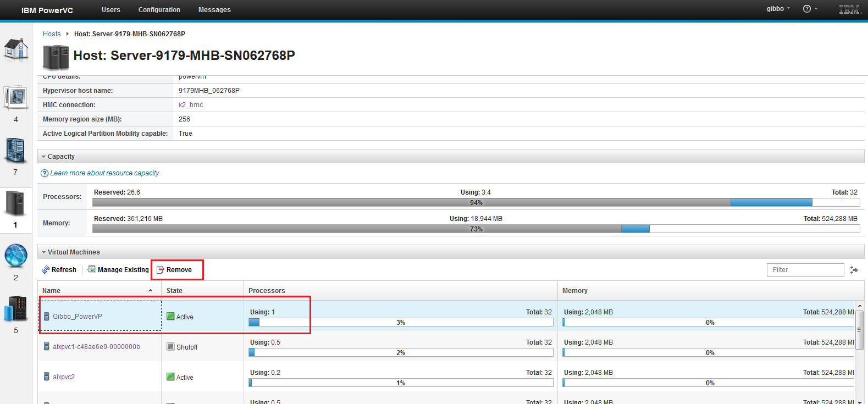Open the Gibbo_PowerVP virtual machine link
868x404 pixels.
tap(78, 317)
